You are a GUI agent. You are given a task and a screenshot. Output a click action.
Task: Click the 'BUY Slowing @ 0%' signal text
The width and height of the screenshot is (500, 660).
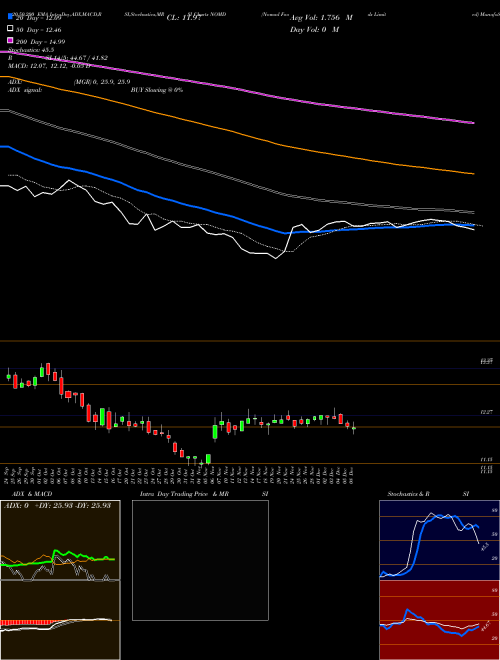coord(157,90)
